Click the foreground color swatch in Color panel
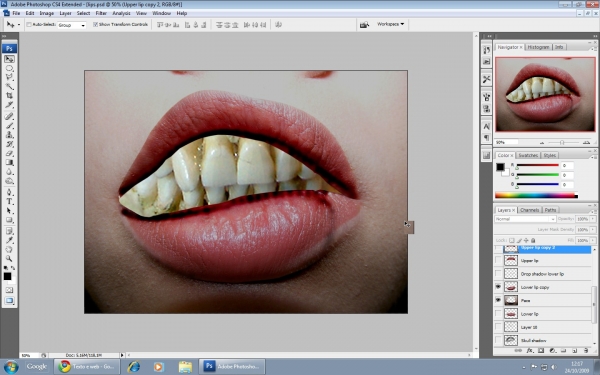 500,167
